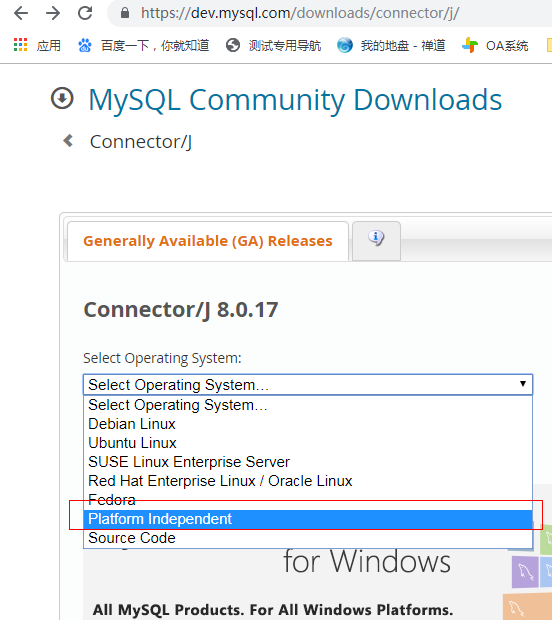Choose Debian Linux from the list
This screenshot has width=552, height=620.
[x=308, y=424]
